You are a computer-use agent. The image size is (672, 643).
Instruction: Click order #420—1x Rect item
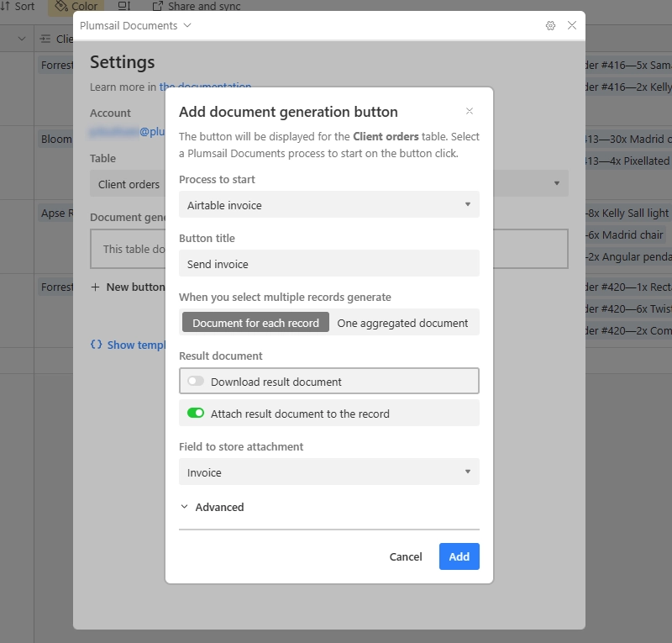(x=628, y=287)
